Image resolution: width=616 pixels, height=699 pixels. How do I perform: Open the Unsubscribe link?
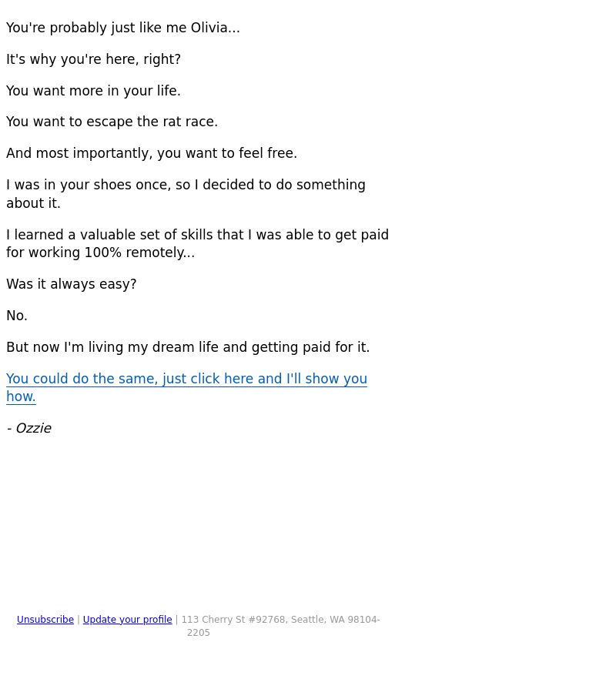[x=45, y=620]
